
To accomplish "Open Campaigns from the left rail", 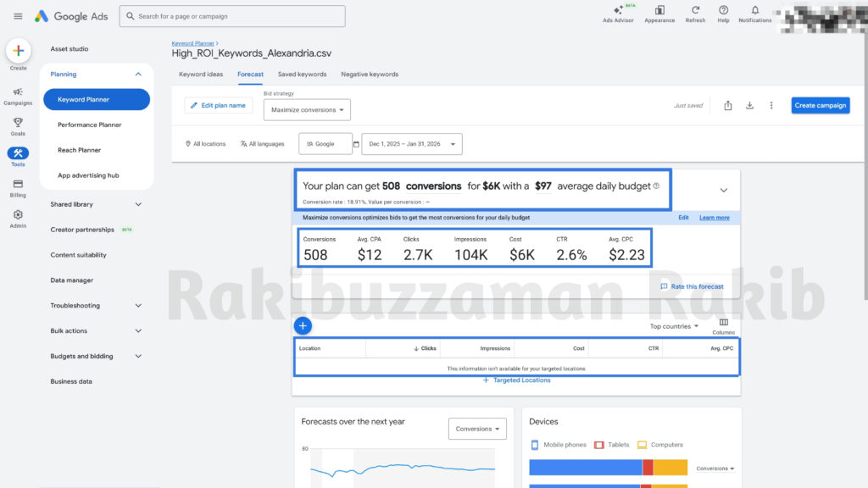I will 18,92.
